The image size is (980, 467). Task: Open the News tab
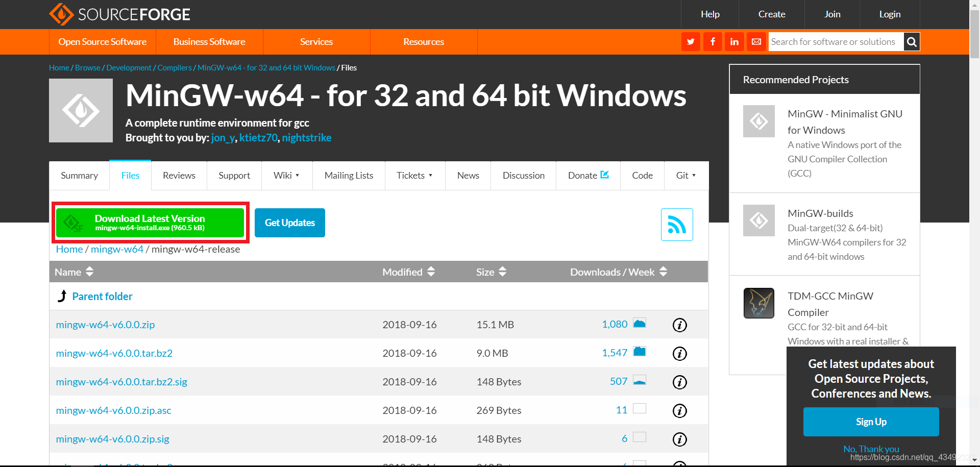pyautogui.click(x=468, y=176)
